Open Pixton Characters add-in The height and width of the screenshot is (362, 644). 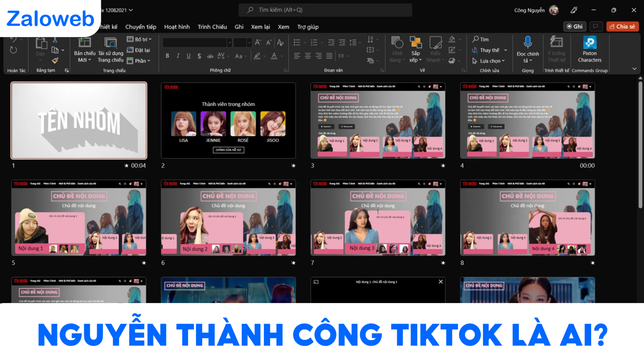pos(590,49)
